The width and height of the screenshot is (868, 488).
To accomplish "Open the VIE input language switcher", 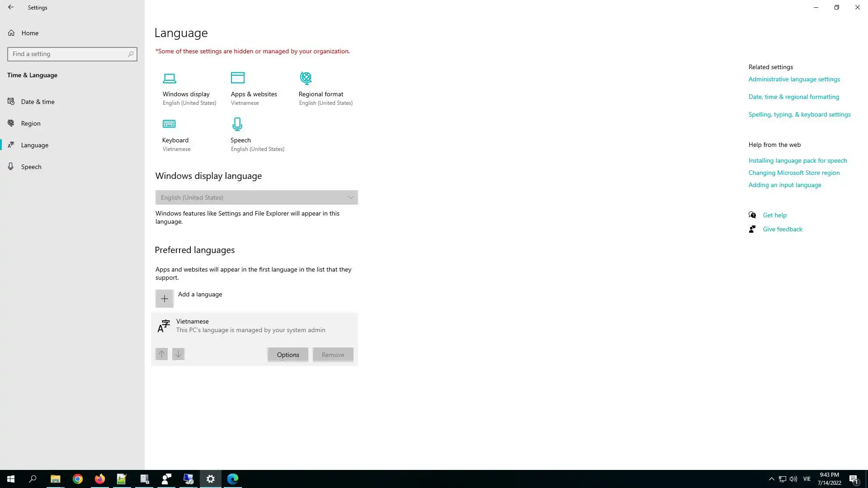I will (807, 479).
